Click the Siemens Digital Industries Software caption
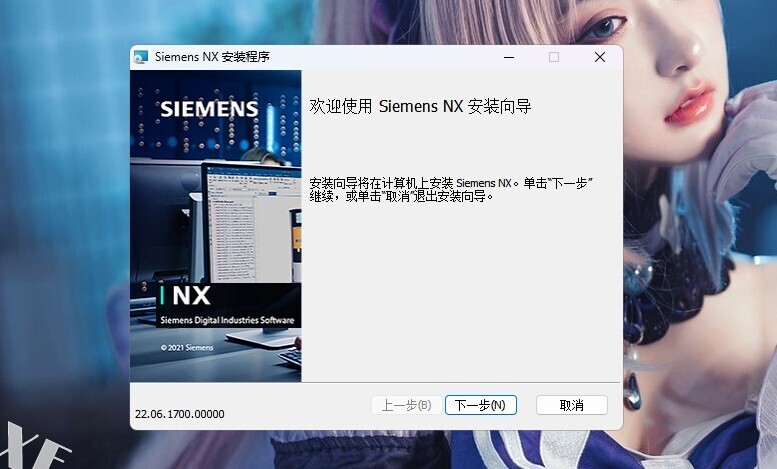 pyautogui.click(x=227, y=320)
